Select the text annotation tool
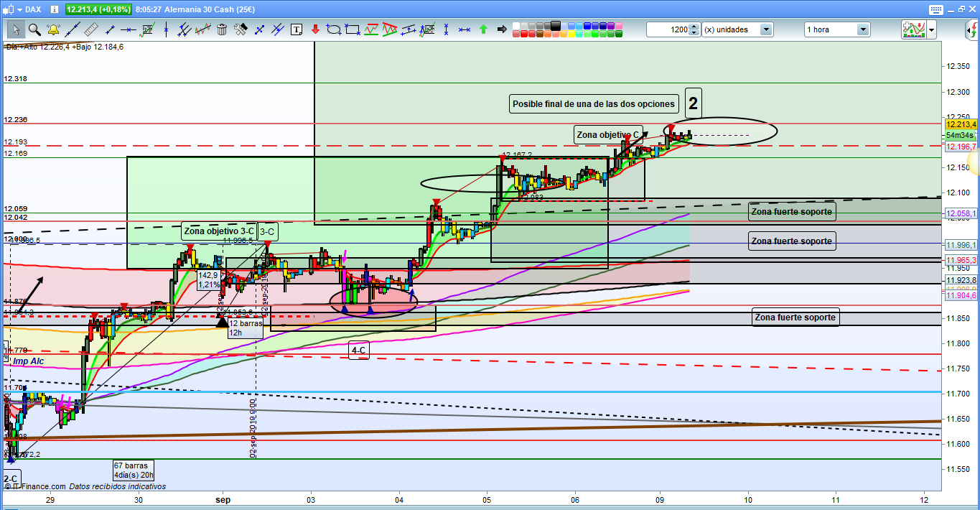Image resolution: width=980 pixels, height=510 pixels. coord(297,29)
